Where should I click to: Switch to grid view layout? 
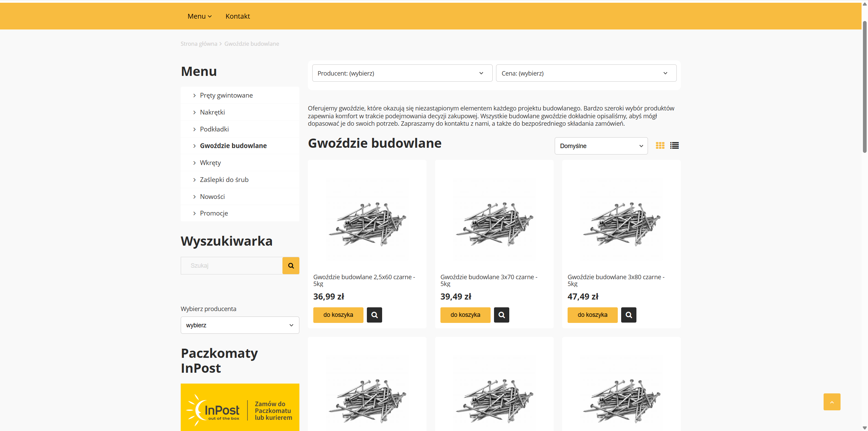[x=660, y=145]
